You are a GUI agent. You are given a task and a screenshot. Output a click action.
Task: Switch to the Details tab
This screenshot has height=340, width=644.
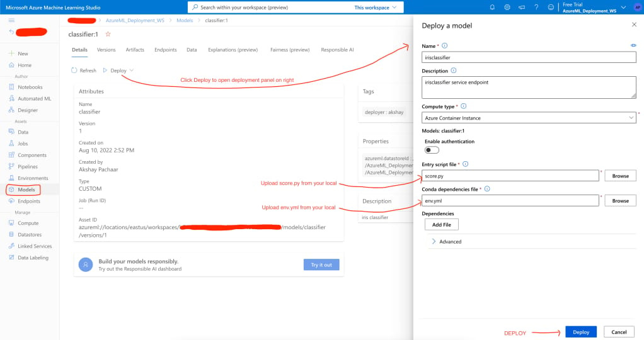(79, 50)
